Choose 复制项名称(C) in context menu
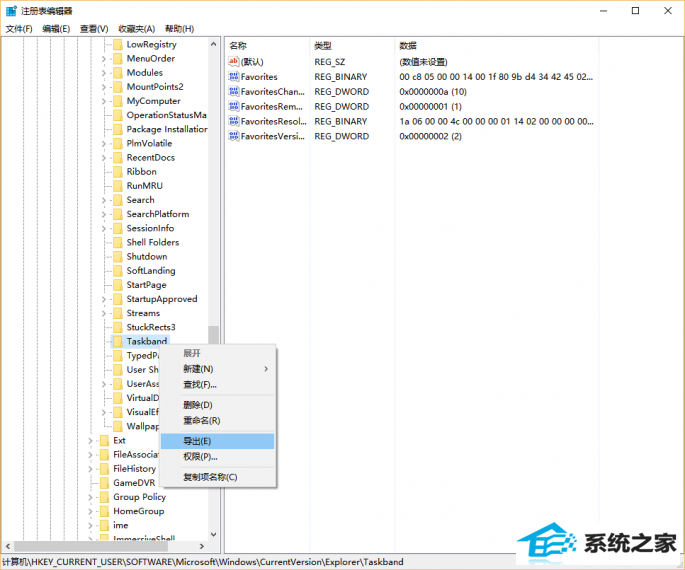The height and width of the screenshot is (570, 685). point(218,477)
